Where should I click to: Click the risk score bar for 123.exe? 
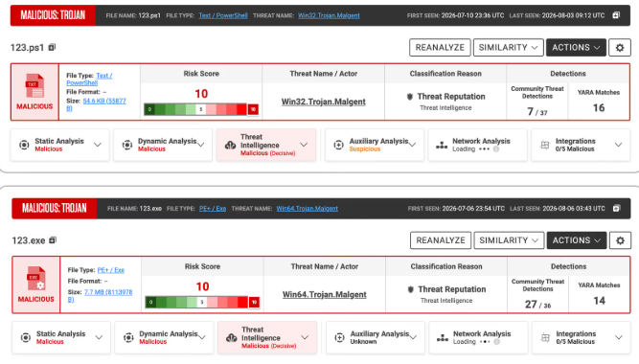(x=202, y=302)
